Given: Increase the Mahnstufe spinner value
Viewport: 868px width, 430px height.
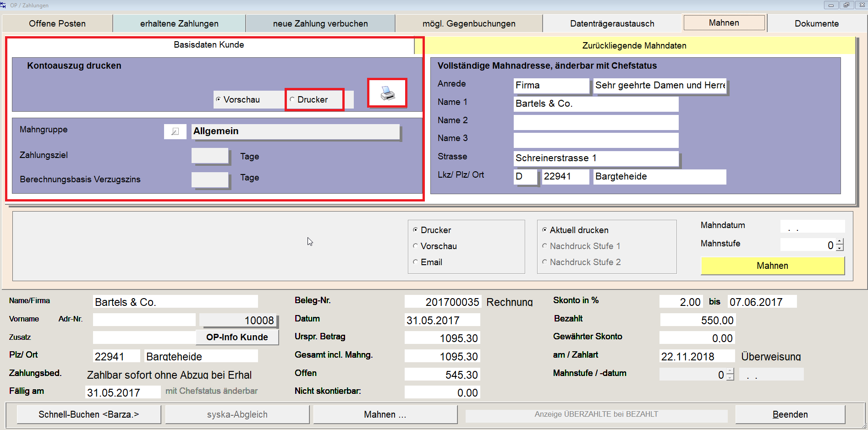Looking at the screenshot, I should [x=840, y=242].
